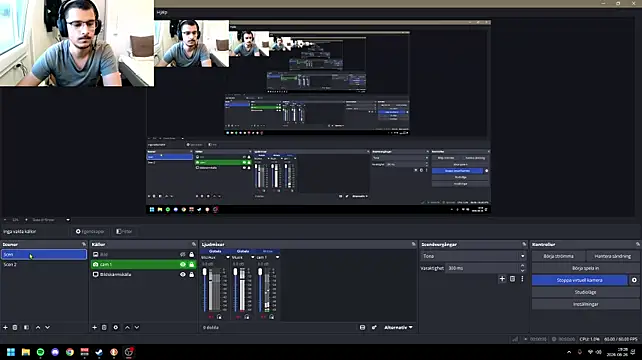
Task: Delete the selected source with the Källor trash icon
Action: pyautogui.click(x=104, y=328)
